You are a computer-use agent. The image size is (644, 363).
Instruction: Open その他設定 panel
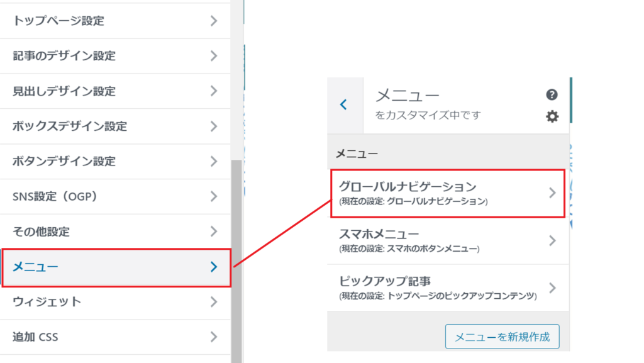click(115, 232)
